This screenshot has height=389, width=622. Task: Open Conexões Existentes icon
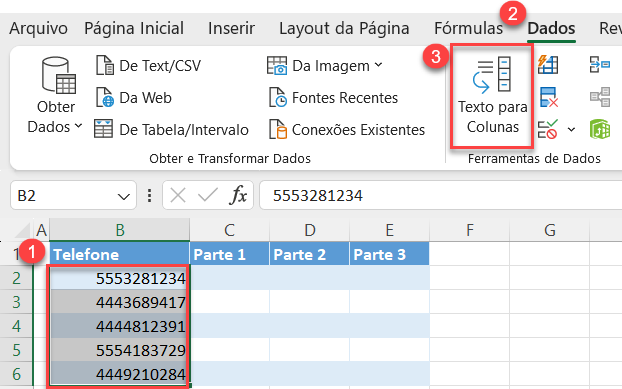[278, 129]
